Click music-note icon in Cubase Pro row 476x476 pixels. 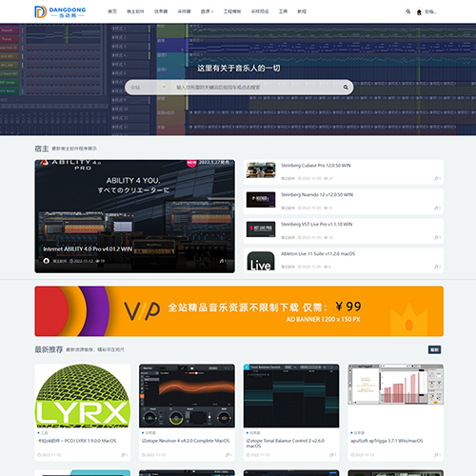click(x=437, y=178)
